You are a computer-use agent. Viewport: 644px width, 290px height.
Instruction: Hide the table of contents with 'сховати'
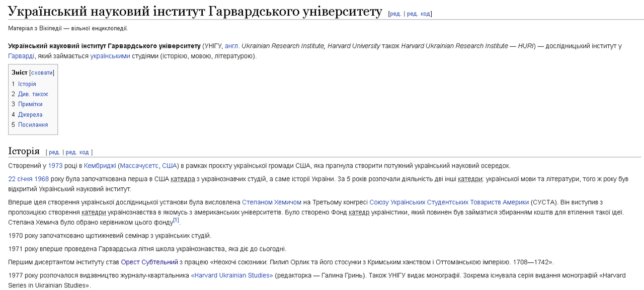click(x=42, y=72)
